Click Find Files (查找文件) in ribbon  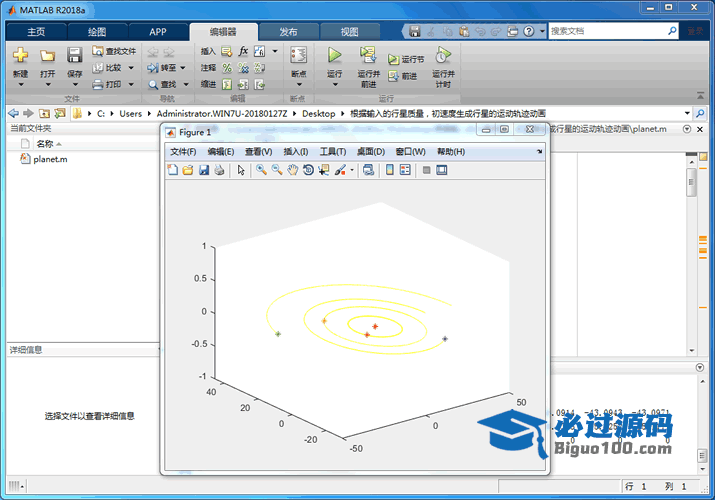[114, 51]
